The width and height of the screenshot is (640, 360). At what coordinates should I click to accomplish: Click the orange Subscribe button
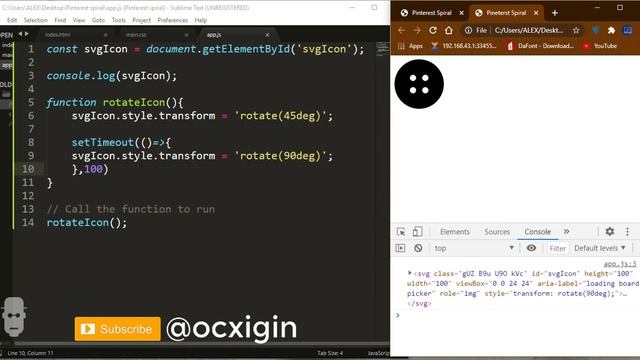click(118, 329)
